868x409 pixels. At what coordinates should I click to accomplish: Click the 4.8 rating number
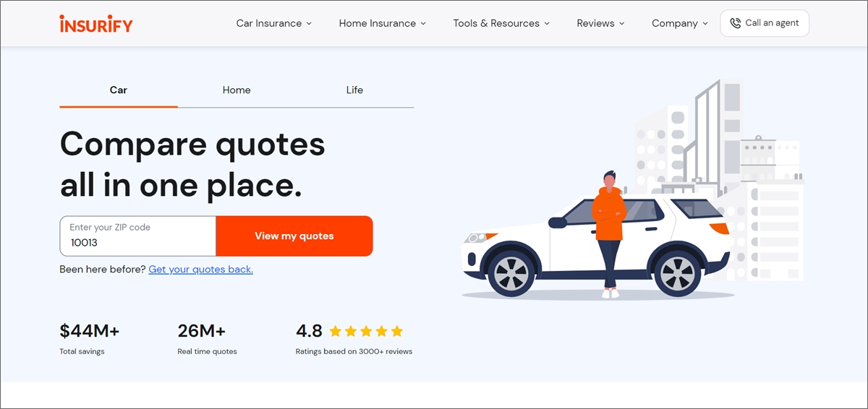click(309, 331)
